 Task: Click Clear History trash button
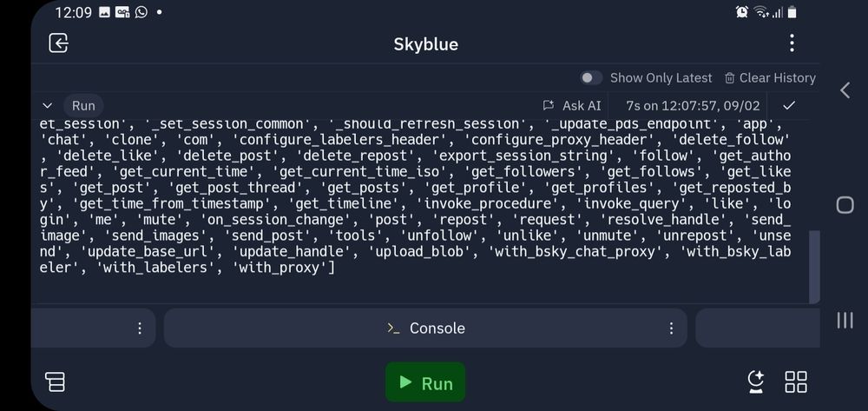[770, 78]
